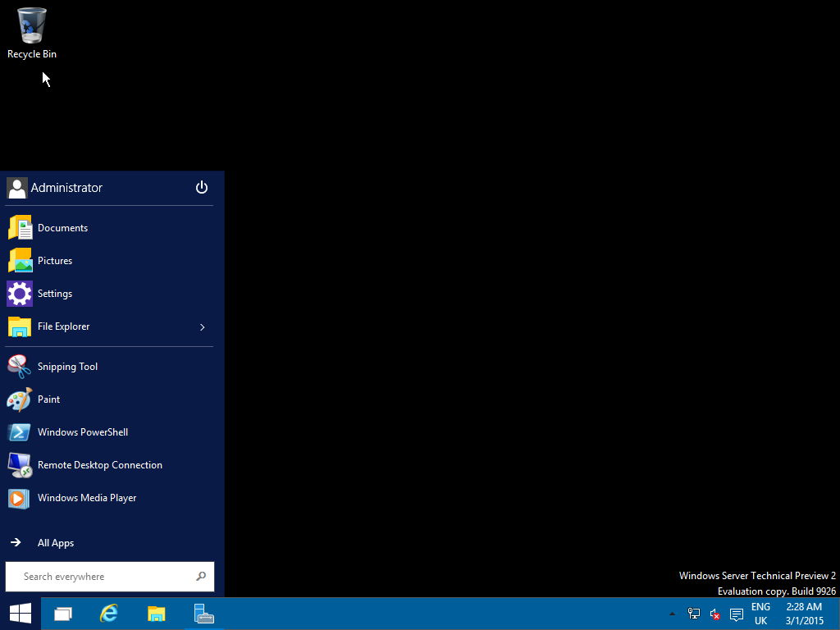Click the Settings label
This screenshot has width=840, height=630.
(55, 294)
